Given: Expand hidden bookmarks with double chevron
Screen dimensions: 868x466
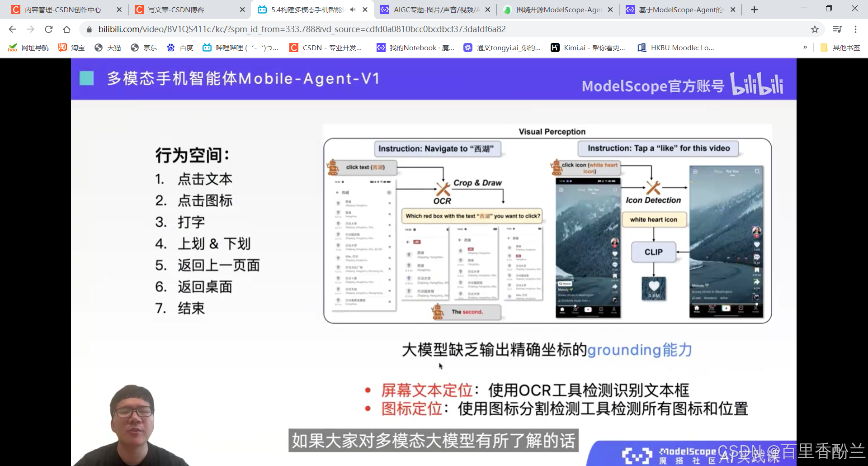Looking at the screenshot, I should 805,48.
